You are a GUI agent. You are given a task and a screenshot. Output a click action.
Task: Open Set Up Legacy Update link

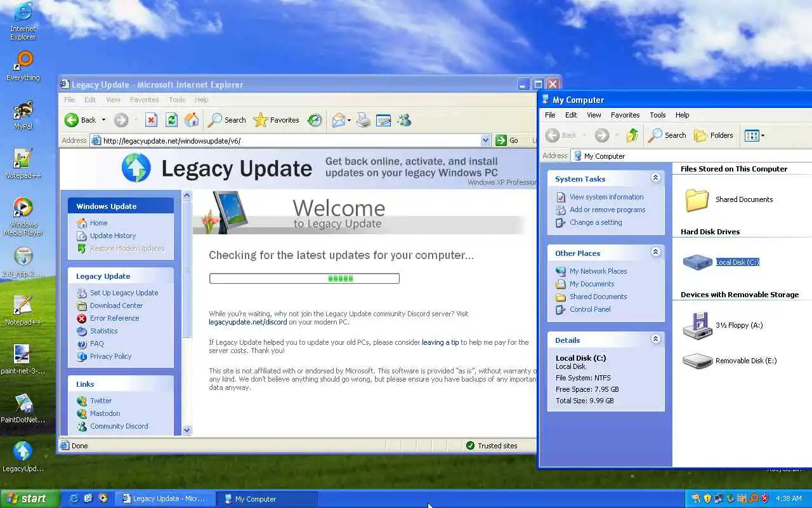(x=124, y=293)
